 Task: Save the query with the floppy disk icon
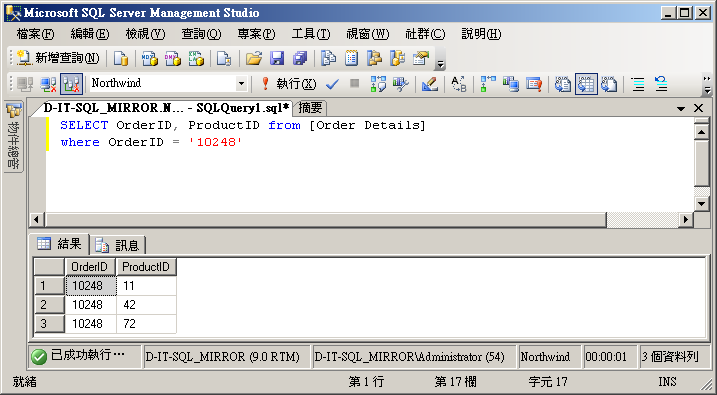277,58
